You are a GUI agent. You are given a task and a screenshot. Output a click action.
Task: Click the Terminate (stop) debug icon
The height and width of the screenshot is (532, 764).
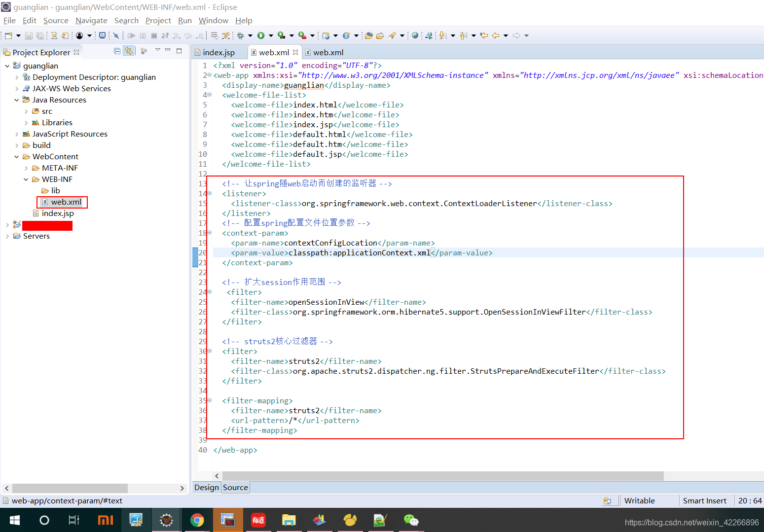coord(154,35)
